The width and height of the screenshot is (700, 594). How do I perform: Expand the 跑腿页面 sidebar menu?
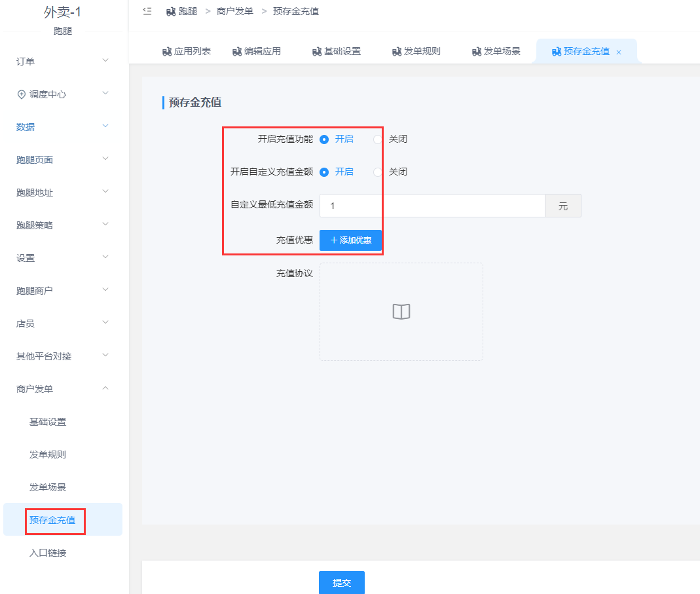62,159
